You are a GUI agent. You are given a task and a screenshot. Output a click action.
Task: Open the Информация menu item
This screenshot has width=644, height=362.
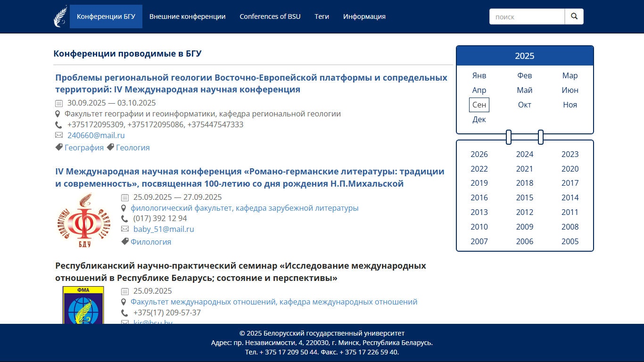pos(364,16)
